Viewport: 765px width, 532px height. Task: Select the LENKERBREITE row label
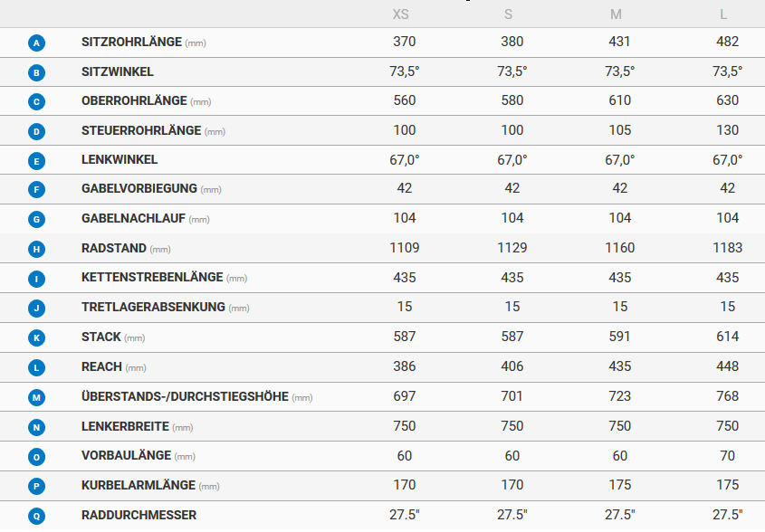125,426
